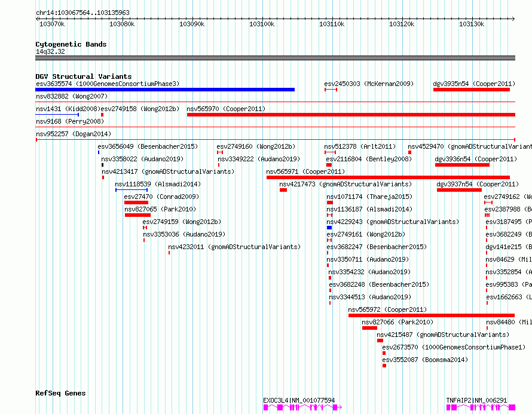Select the esv2749159 Wong2012b label
Viewport: 532px width, 414px height.
pos(182,222)
